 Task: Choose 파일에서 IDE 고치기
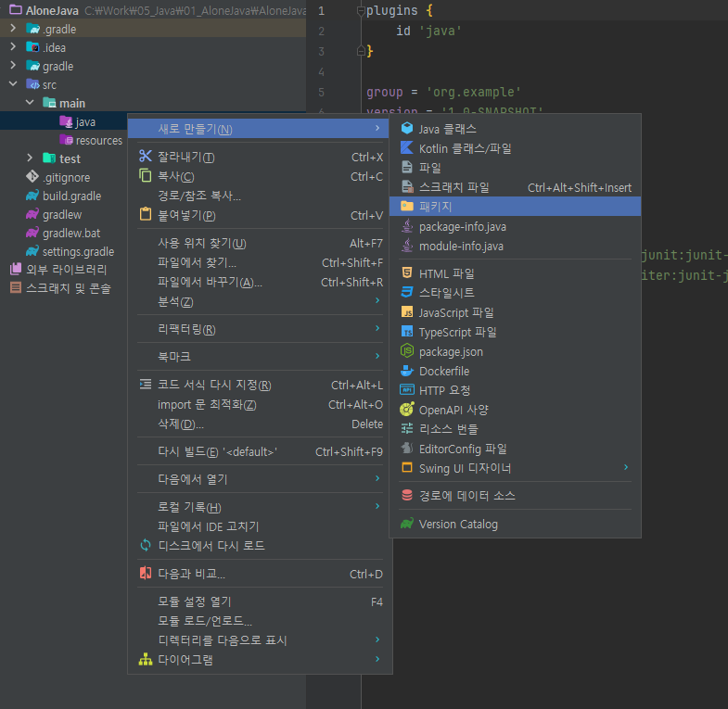[x=260, y=526]
